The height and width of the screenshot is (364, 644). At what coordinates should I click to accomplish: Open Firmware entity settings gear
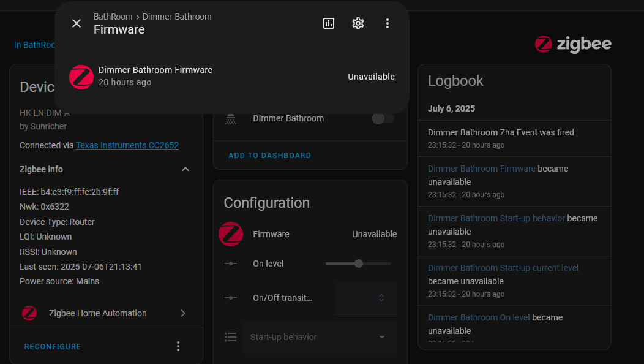coord(358,23)
